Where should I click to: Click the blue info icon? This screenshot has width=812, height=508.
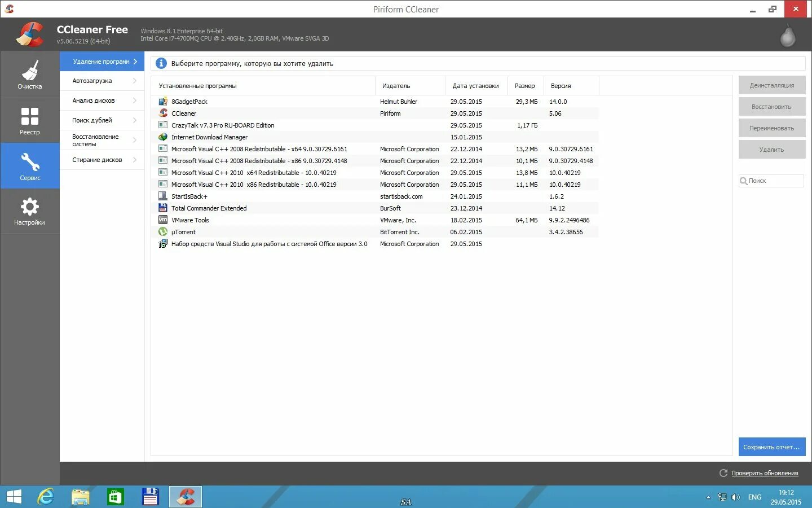(161, 64)
